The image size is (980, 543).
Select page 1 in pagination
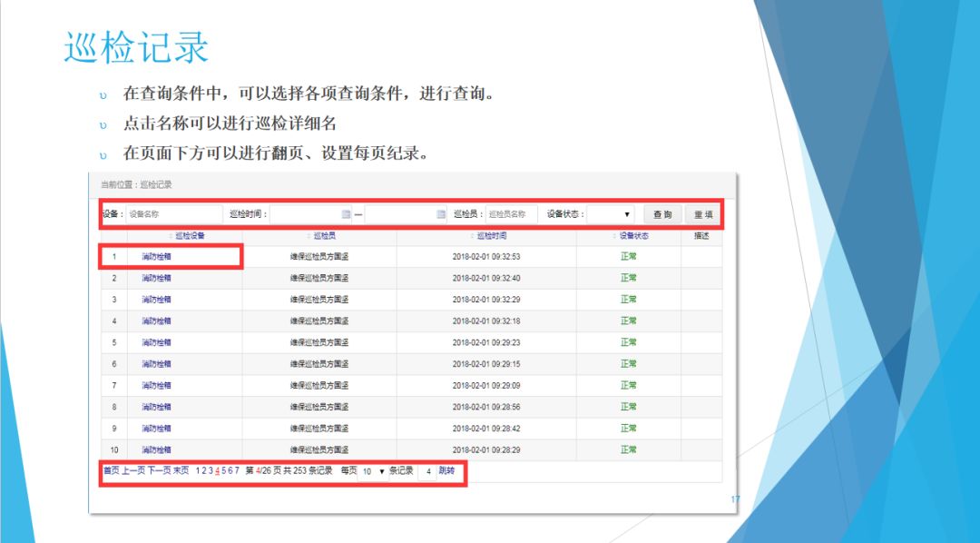198,471
